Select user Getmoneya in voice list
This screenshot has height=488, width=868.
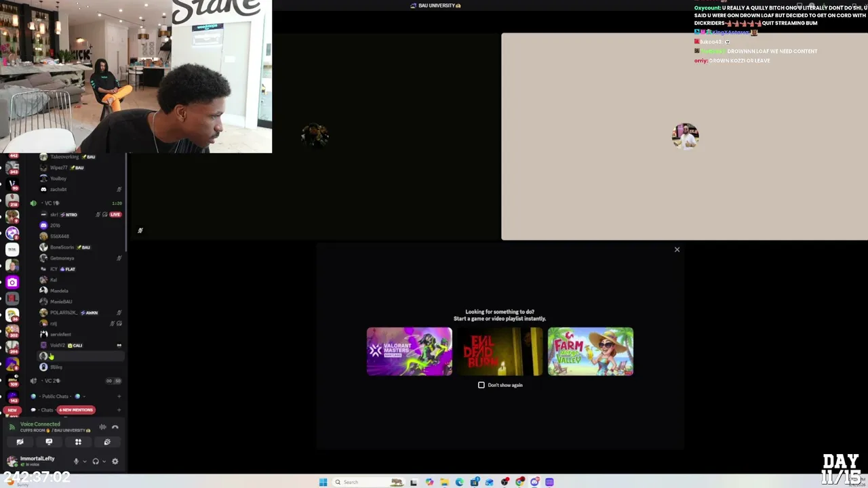pyautogui.click(x=80, y=258)
